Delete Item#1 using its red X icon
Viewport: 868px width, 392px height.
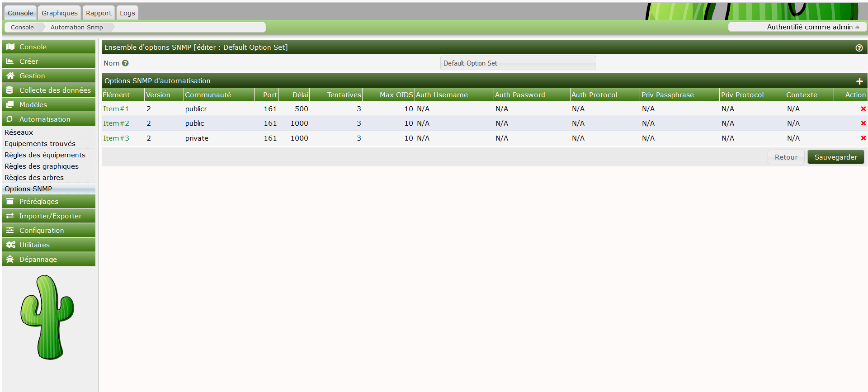click(863, 109)
